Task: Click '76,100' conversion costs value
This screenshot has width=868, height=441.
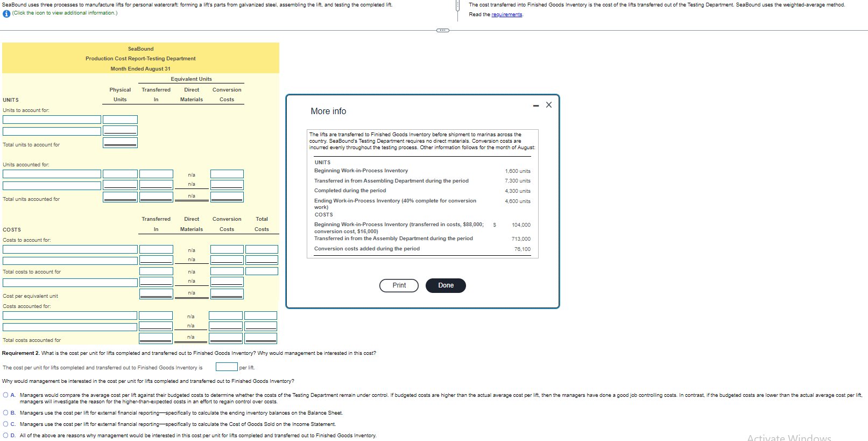Action: [x=522, y=249]
